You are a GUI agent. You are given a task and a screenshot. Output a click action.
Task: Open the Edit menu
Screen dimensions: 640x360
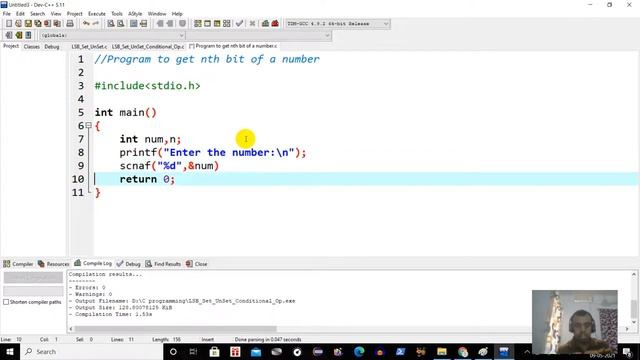click(20, 14)
